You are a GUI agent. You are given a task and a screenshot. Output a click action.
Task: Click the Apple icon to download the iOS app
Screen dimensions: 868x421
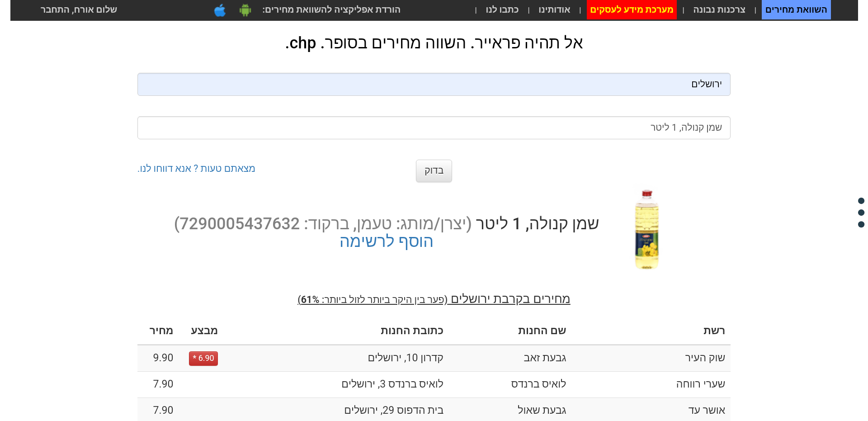click(x=220, y=10)
